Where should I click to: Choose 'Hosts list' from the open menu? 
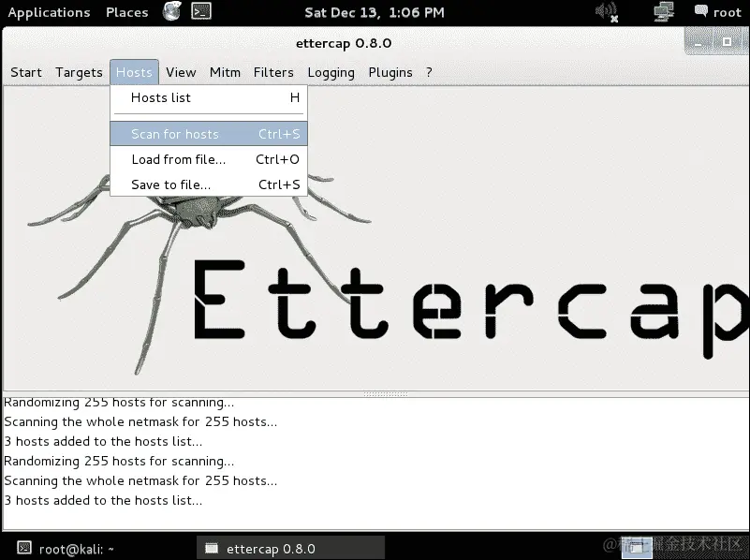(160, 97)
